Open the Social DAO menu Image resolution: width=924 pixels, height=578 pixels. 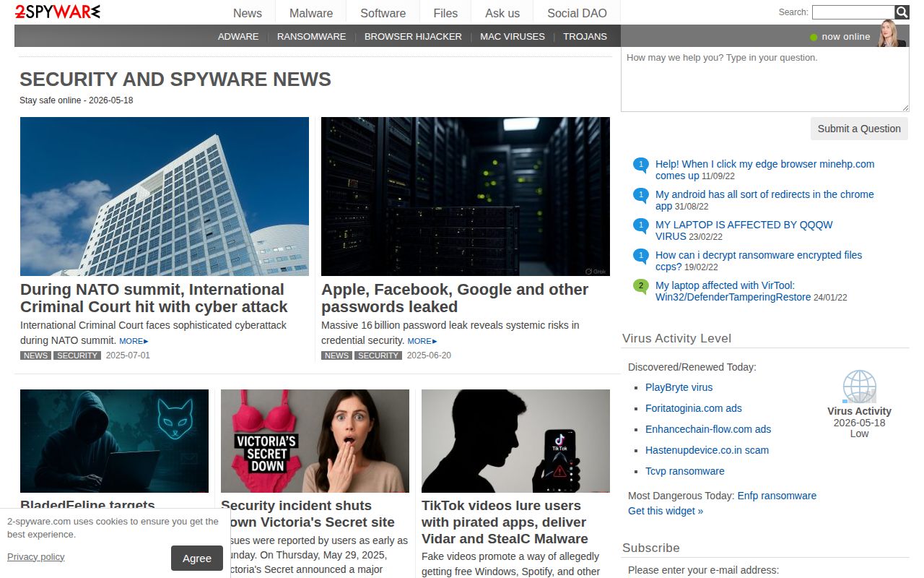[577, 13]
